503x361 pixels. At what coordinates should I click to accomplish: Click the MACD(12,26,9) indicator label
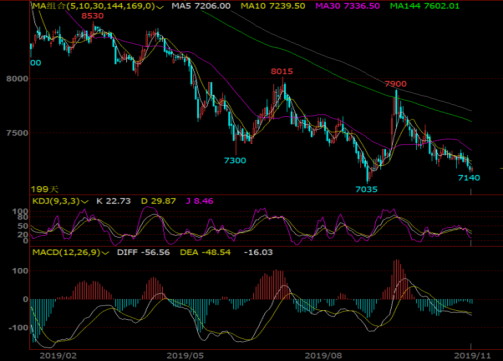pyautogui.click(x=66, y=252)
